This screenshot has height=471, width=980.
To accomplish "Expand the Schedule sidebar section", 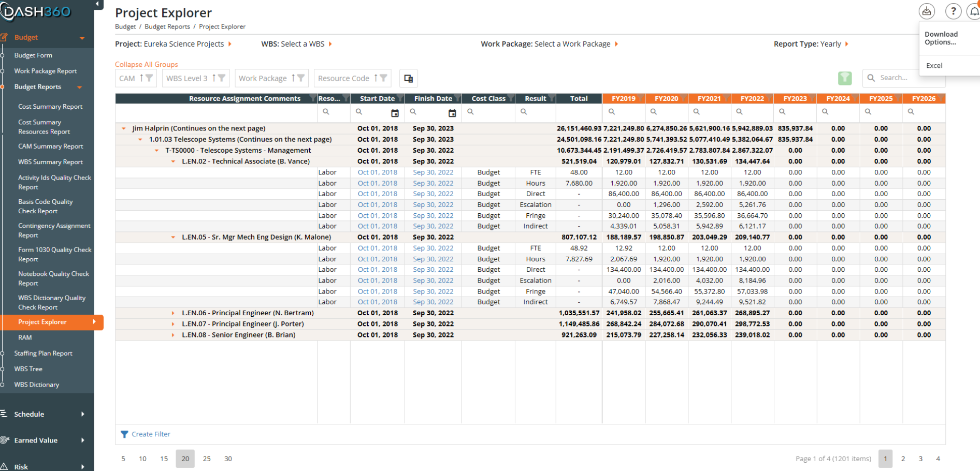I will click(82, 414).
